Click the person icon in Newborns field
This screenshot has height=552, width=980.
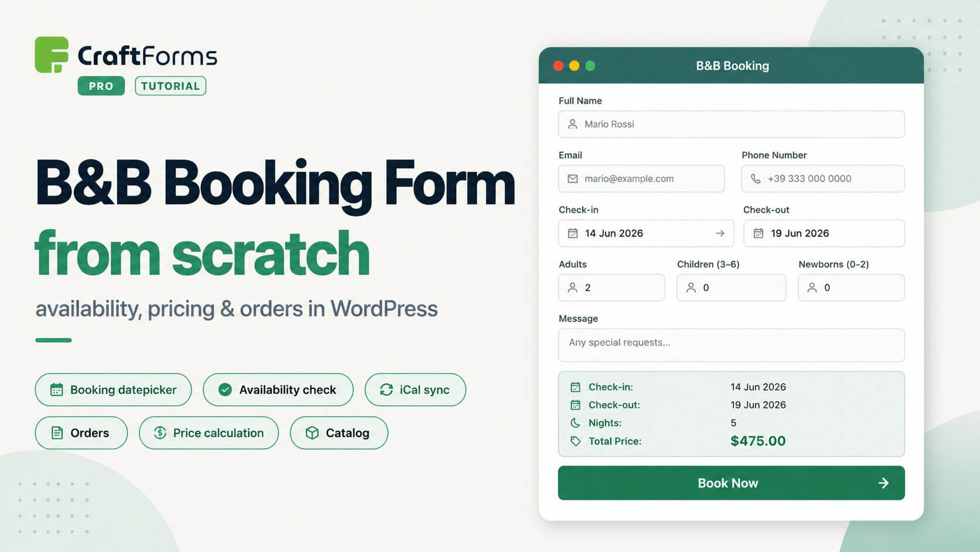tap(812, 287)
